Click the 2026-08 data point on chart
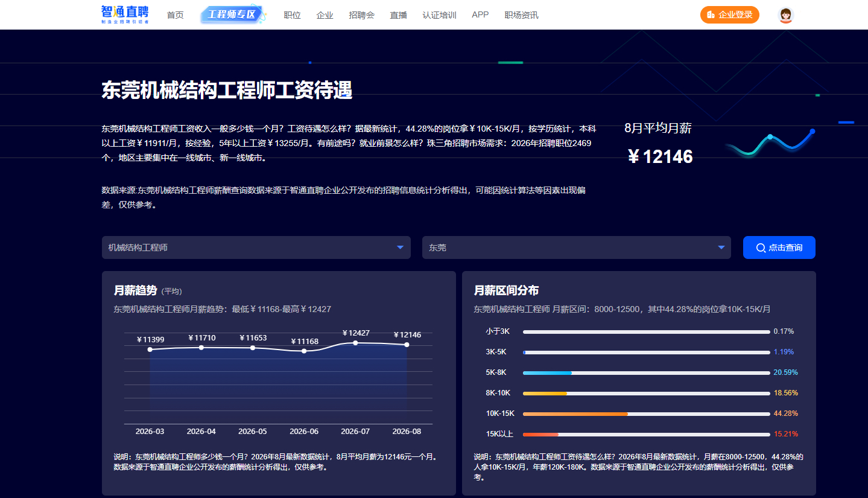The height and width of the screenshot is (498, 868). point(407,345)
